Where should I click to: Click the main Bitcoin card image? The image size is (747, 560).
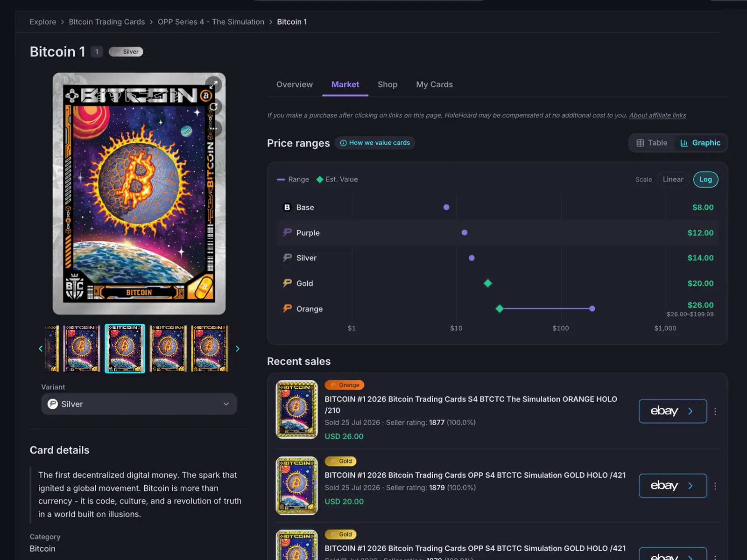point(139,194)
